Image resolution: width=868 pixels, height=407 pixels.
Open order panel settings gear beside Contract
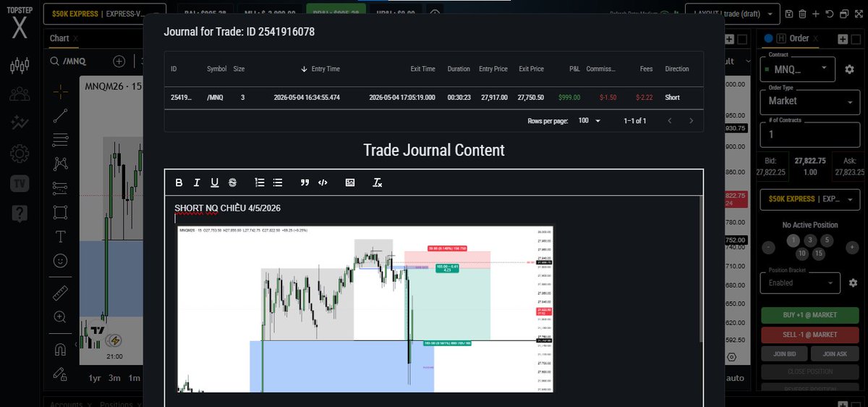(x=849, y=70)
